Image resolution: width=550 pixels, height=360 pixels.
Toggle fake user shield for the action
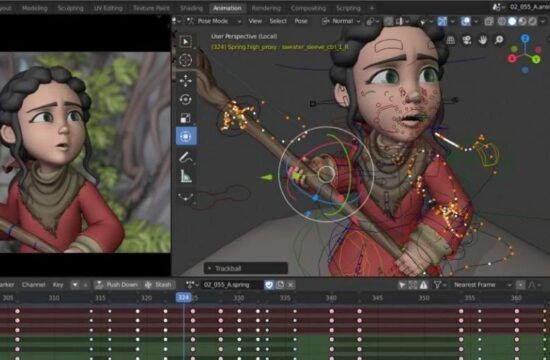269,285
